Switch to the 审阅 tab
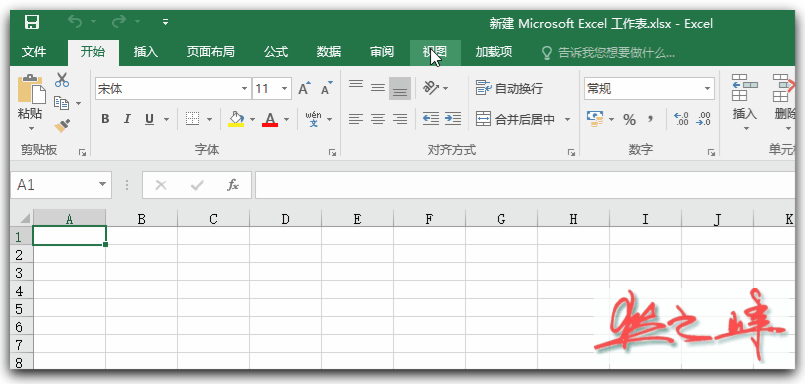 point(382,52)
